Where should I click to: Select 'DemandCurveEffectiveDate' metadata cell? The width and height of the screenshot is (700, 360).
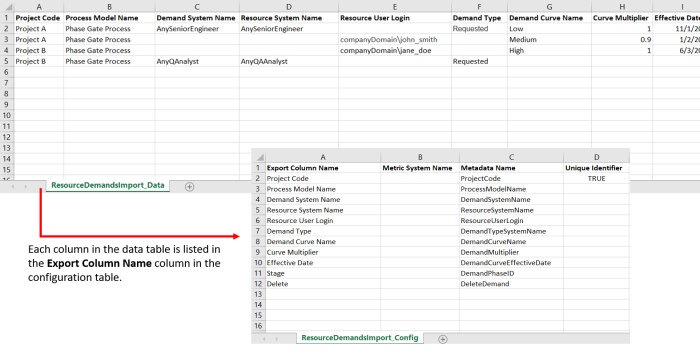point(511,263)
